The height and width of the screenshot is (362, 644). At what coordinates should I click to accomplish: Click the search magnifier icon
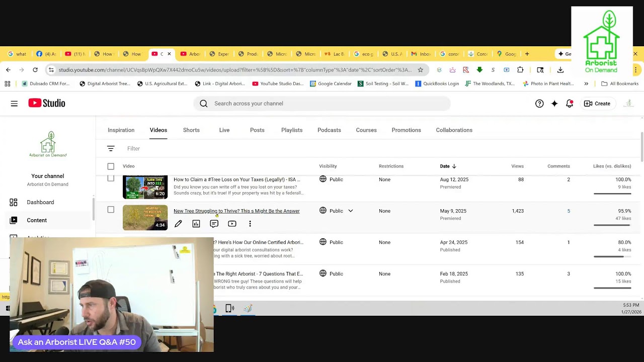click(x=204, y=104)
